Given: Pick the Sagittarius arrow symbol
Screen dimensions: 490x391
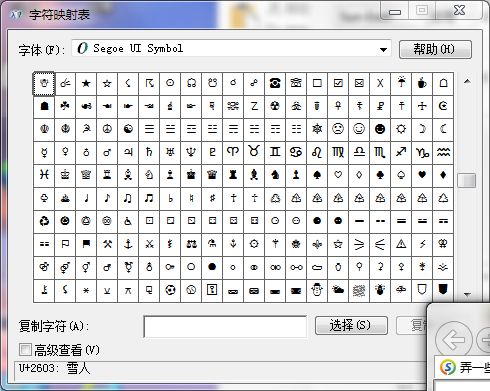Looking at the screenshot, I should (x=401, y=152).
